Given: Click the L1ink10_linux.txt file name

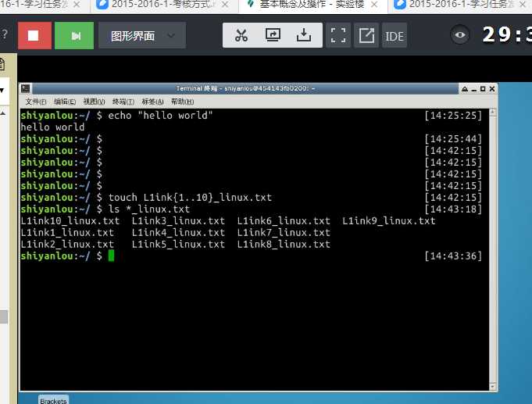Looking at the screenshot, I should [70, 221].
